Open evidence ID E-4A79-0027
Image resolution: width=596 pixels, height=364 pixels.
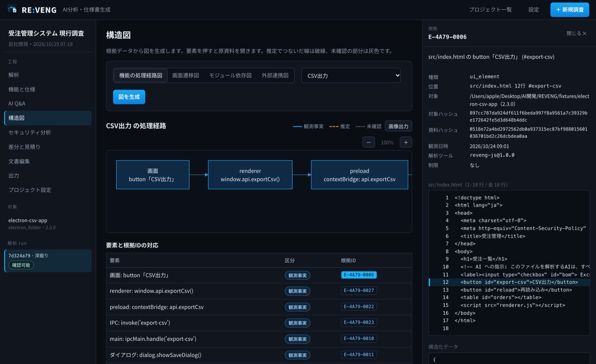coord(359,291)
